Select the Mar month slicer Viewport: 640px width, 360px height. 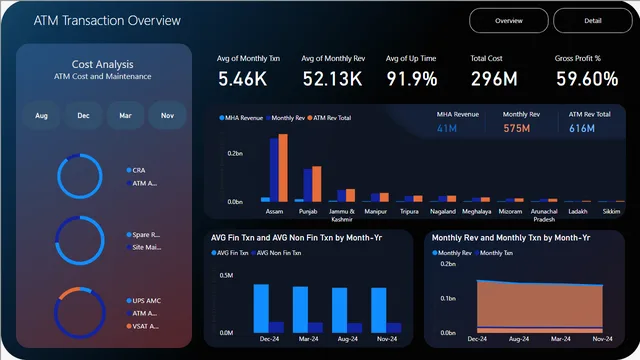click(x=125, y=116)
